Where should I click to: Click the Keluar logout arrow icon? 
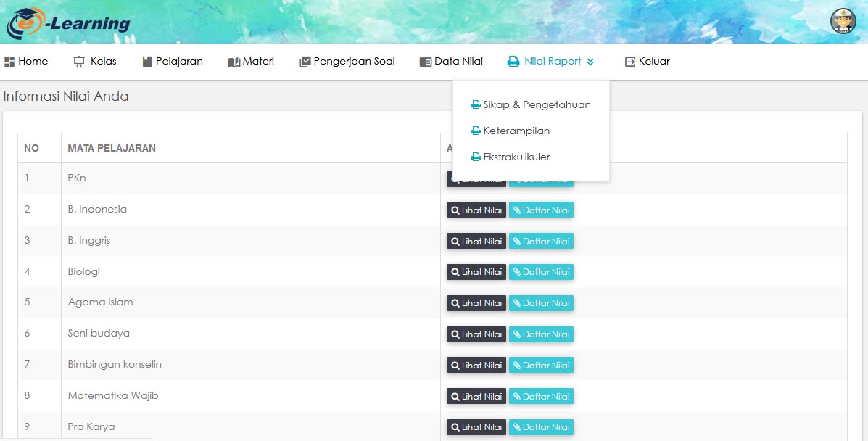click(x=630, y=62)
